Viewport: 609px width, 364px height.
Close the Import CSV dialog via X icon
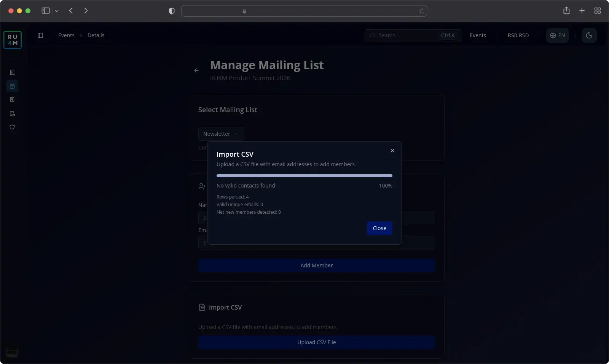click(392, 151)
